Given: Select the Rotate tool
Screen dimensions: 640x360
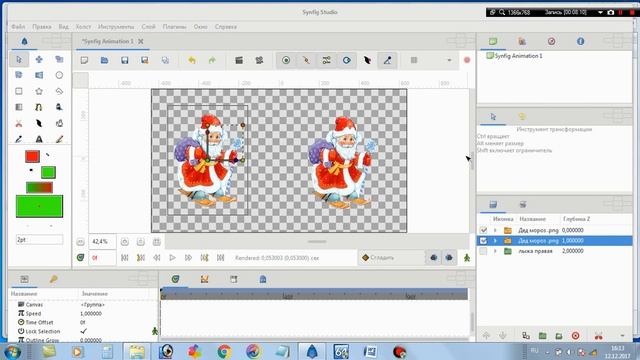Looking at the screenshot, I should point(19,75).
